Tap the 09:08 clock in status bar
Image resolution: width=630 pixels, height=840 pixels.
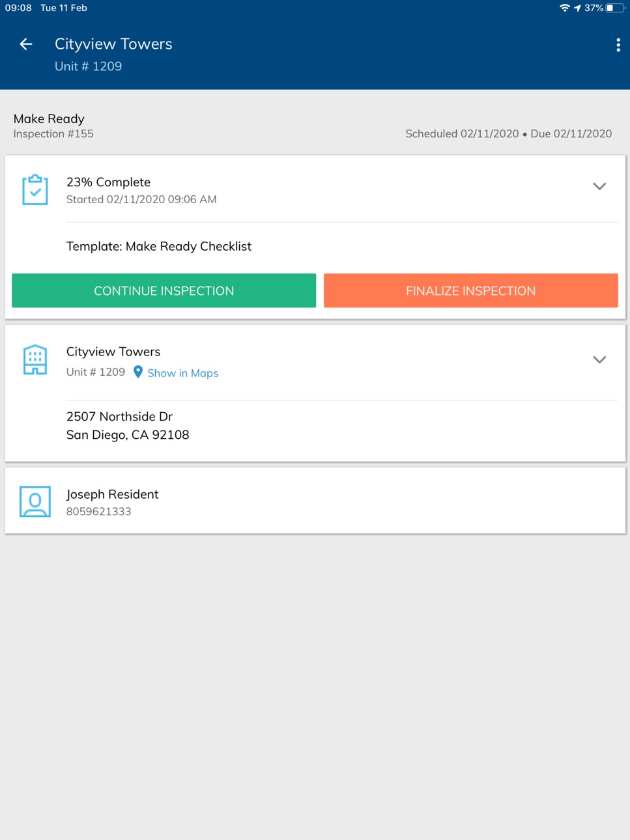pyautogui.click(x=18, y=8)
